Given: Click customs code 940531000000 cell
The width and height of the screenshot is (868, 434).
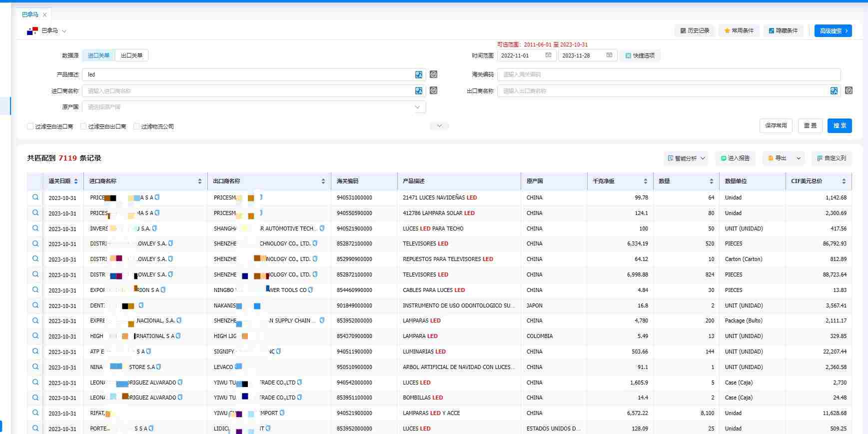Looking at the screenshot, I should pyautogui.click(x=354, y=197).
